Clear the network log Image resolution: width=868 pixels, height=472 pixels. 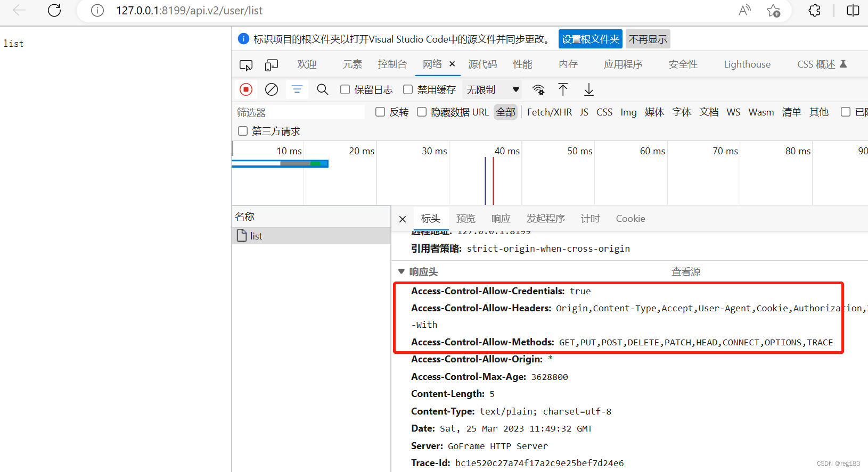(x=272, y=89)
